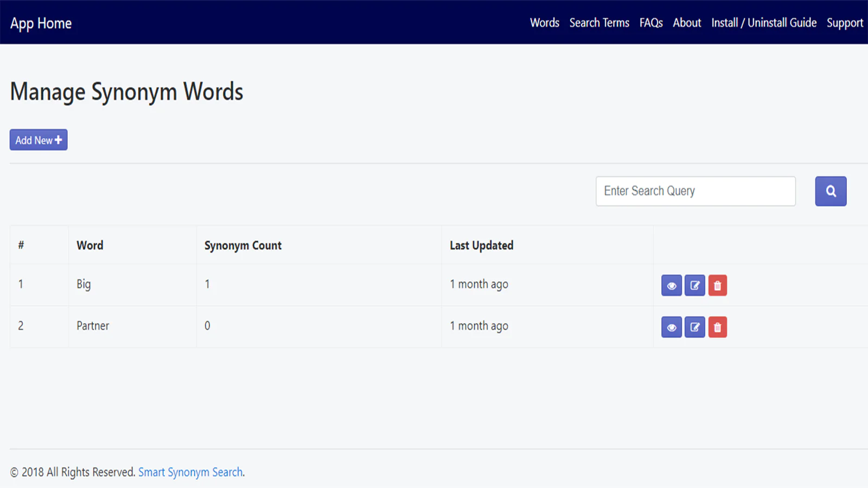Edit the Big word entry
Viewport: 868px width, 488px height.
click(x=694, y=286)
